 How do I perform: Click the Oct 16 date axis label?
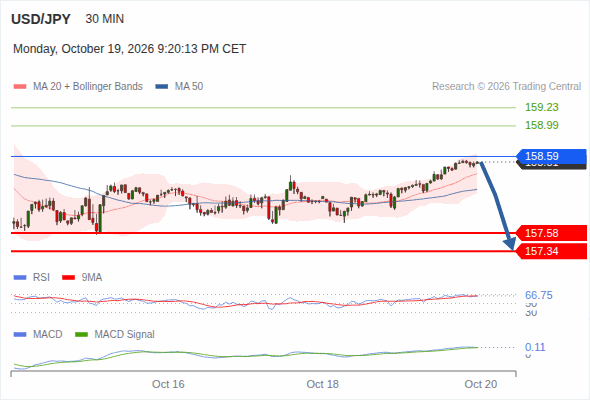point(168,384)
